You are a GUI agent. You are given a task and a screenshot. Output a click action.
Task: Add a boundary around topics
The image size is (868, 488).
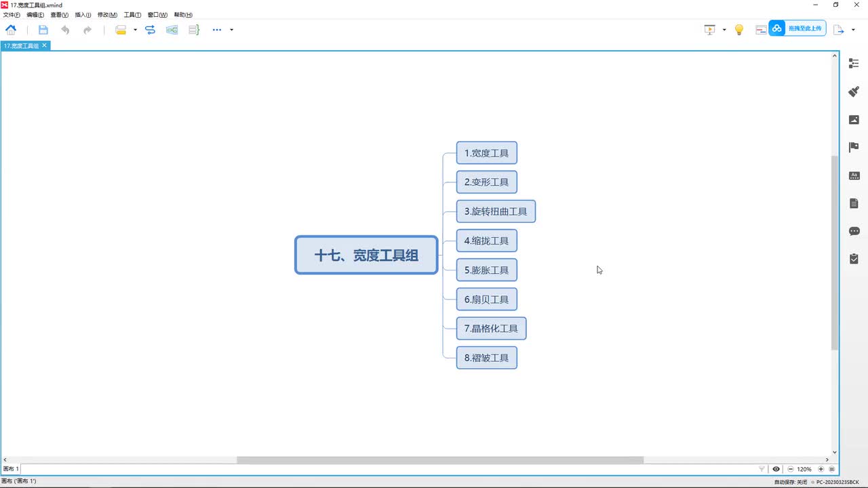[x=172, y=30]
